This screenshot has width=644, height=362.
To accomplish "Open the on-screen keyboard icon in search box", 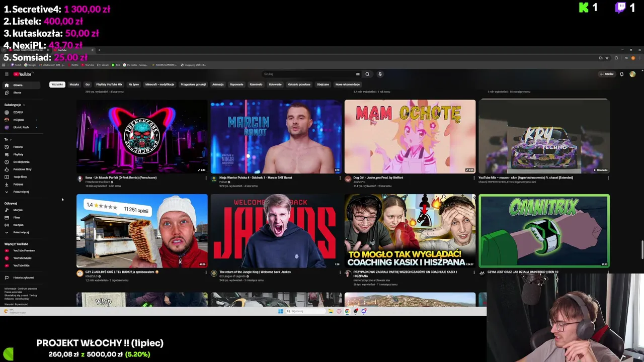I will click(358, 74).
